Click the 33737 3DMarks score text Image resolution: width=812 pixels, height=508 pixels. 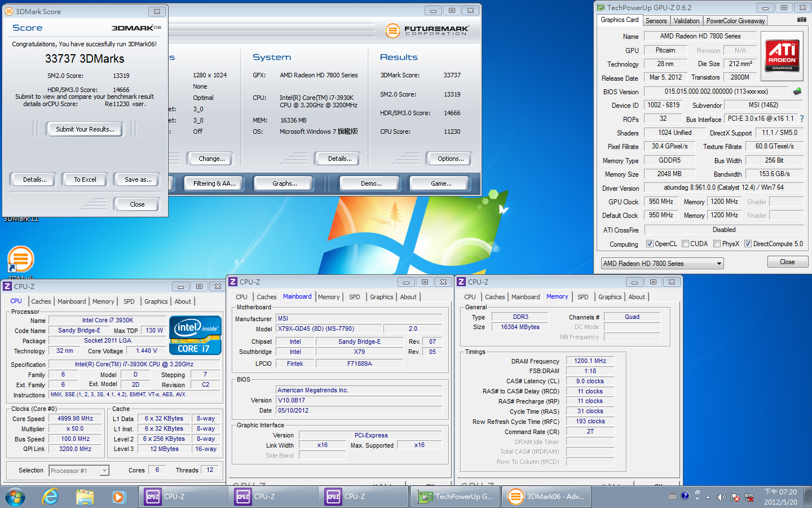tap(85, 59)
